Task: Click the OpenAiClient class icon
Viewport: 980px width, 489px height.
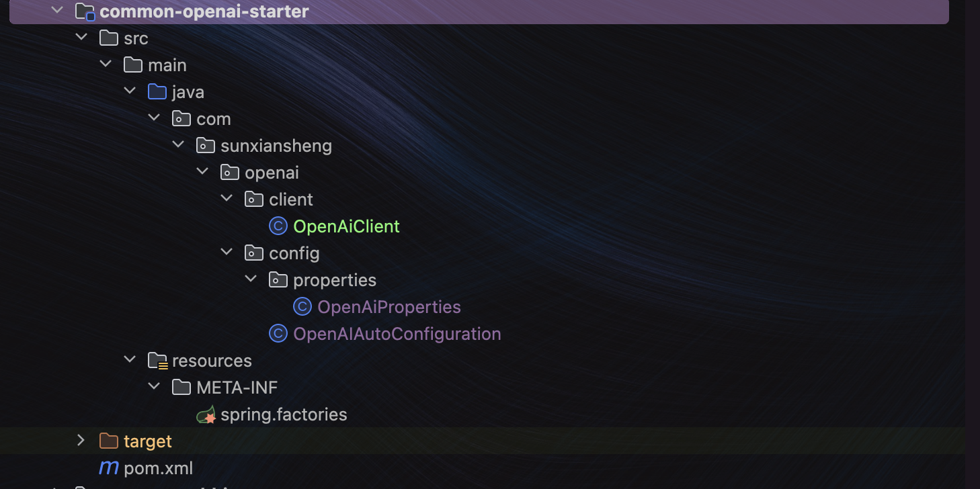Action: 278,226
